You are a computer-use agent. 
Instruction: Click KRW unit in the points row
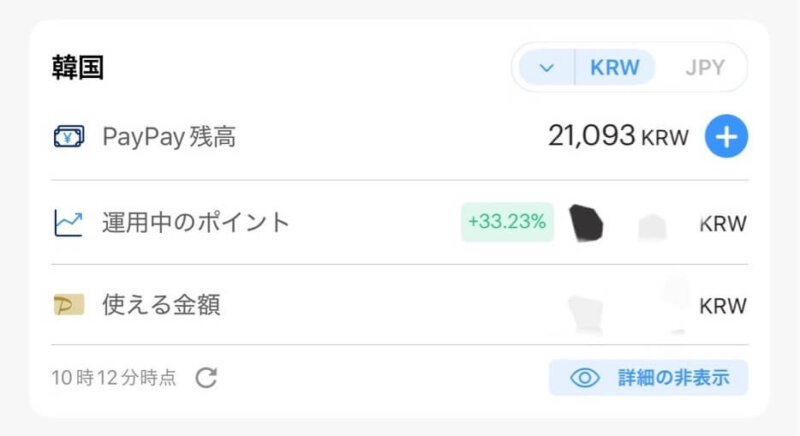723,223
